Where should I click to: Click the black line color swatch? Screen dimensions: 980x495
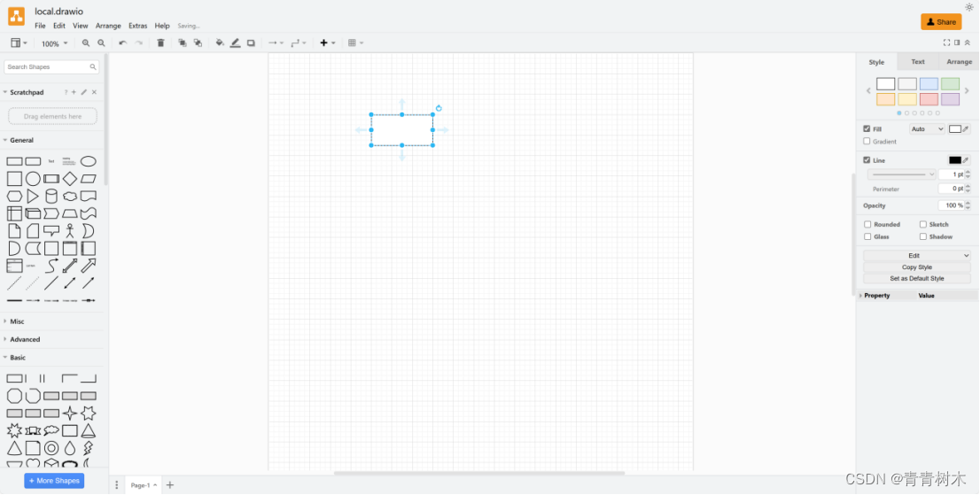point(955,160)
